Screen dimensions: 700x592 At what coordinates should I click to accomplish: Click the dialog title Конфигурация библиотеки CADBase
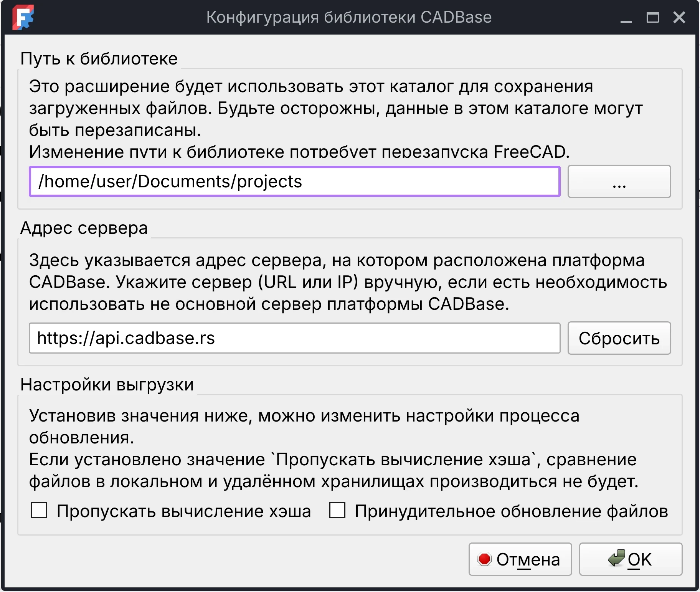pos(350,17)
